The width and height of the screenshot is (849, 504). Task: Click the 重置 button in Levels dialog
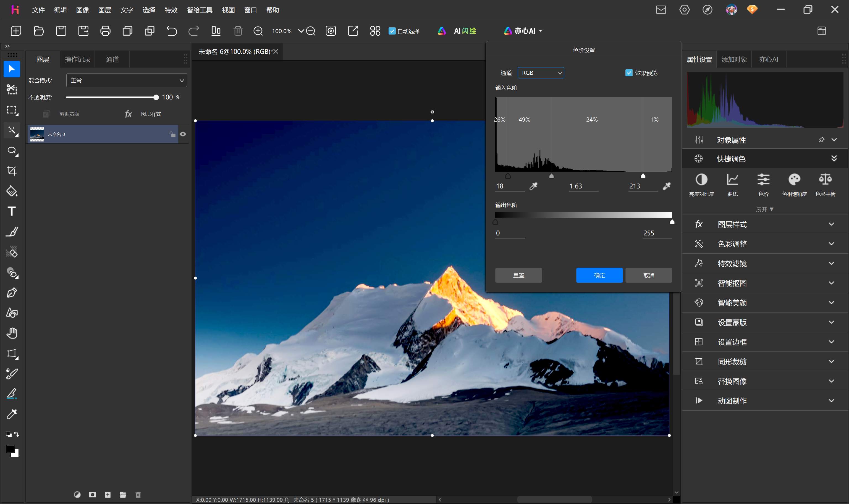click(x=518, y=275)
